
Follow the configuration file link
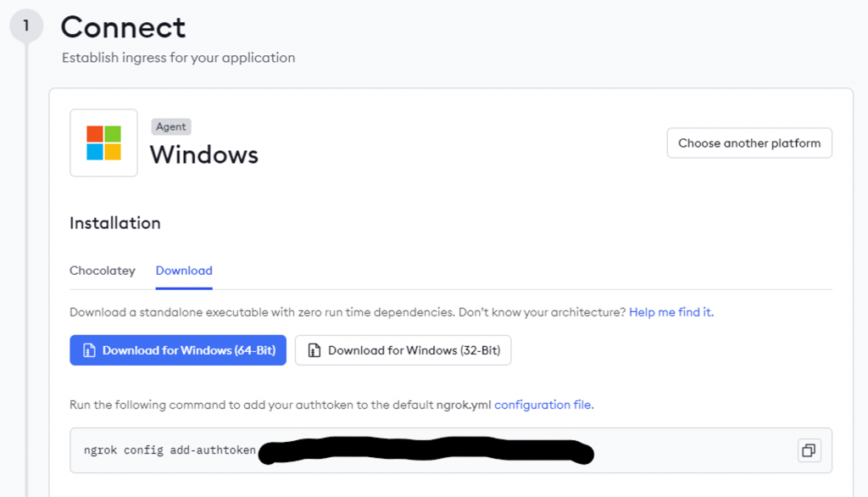coord(543,405)
